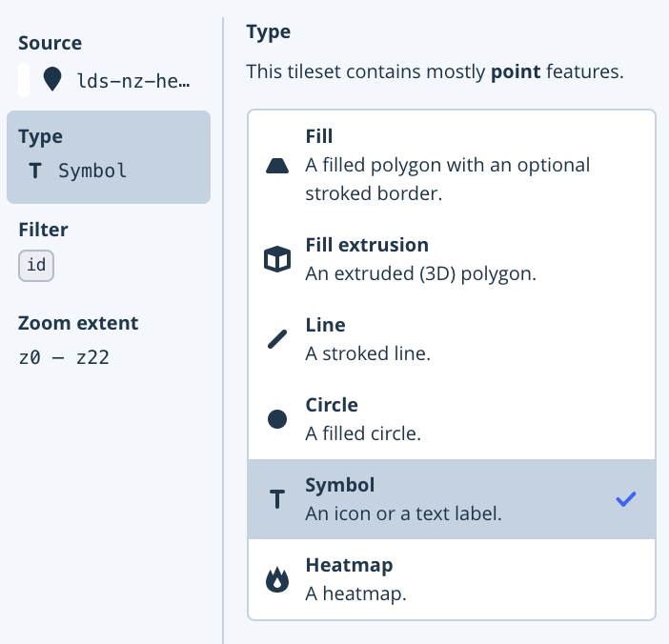This screenshot has width=669, height=644.
Task: Pick the Circle layer type
Action: [452, 419]
